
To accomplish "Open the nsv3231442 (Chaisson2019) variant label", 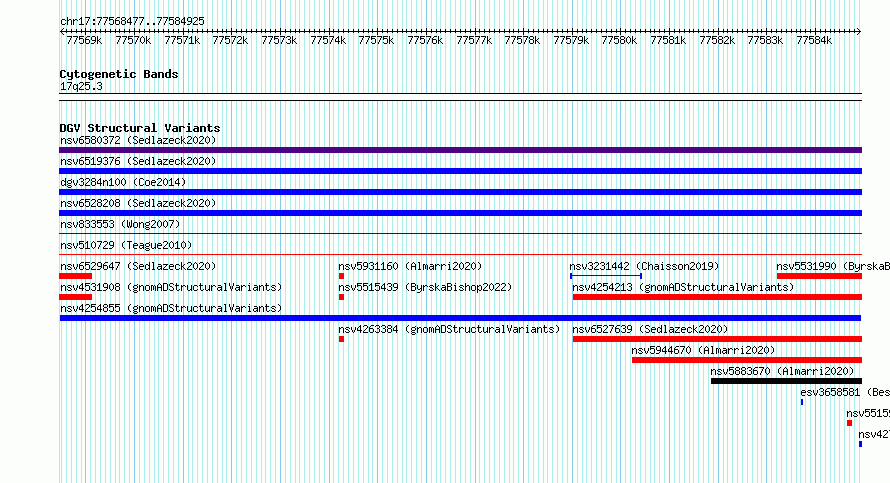I will coord(644,266).
